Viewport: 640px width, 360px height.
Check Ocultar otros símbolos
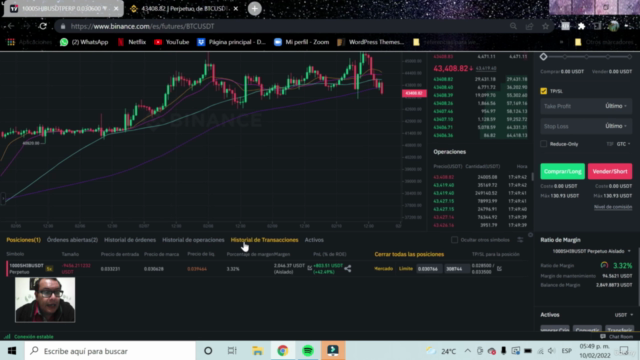coord(454,240)
